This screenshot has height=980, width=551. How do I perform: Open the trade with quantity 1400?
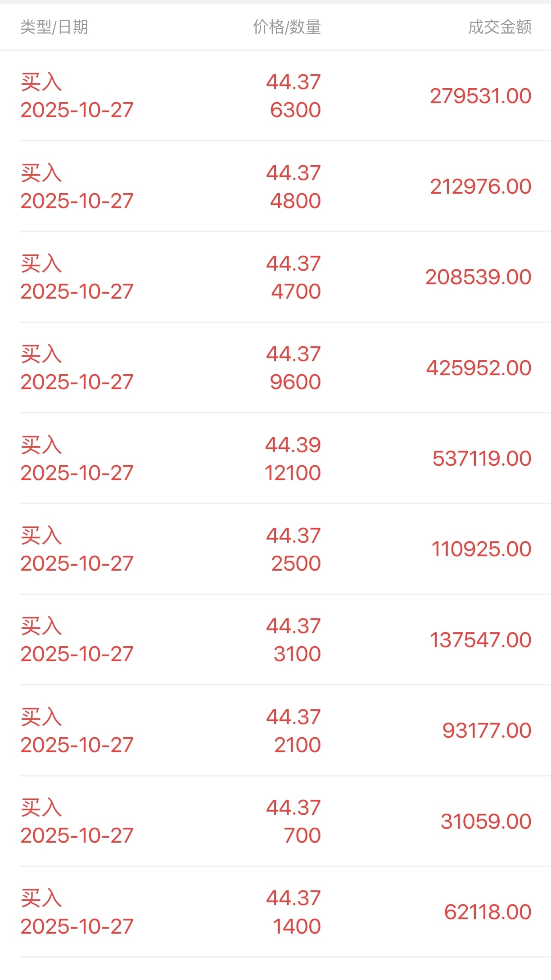[x=275, y=912]
